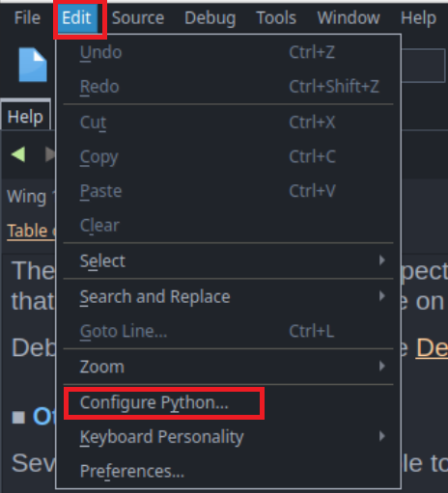Go back using the green arrow
The image size is (448, 493).
(18, 154)
